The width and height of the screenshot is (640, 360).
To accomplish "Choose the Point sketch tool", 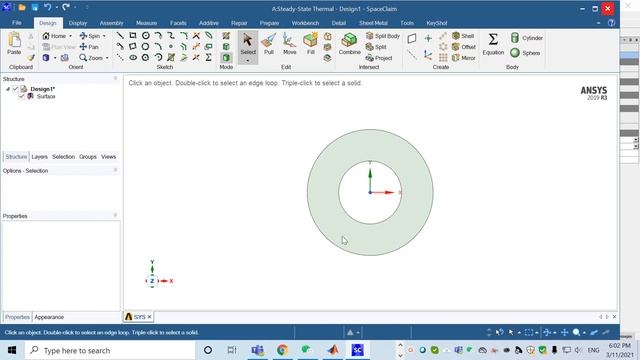I will point(171,47).
